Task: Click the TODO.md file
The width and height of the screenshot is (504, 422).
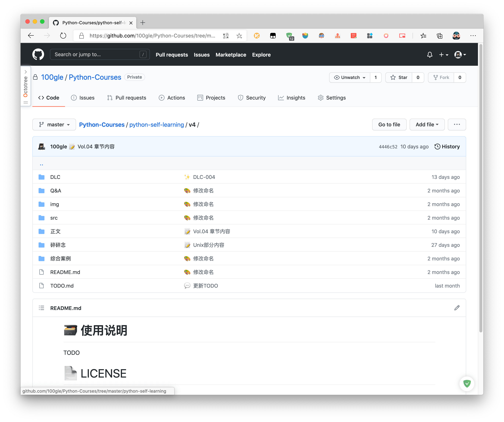Action: [62, 286]
